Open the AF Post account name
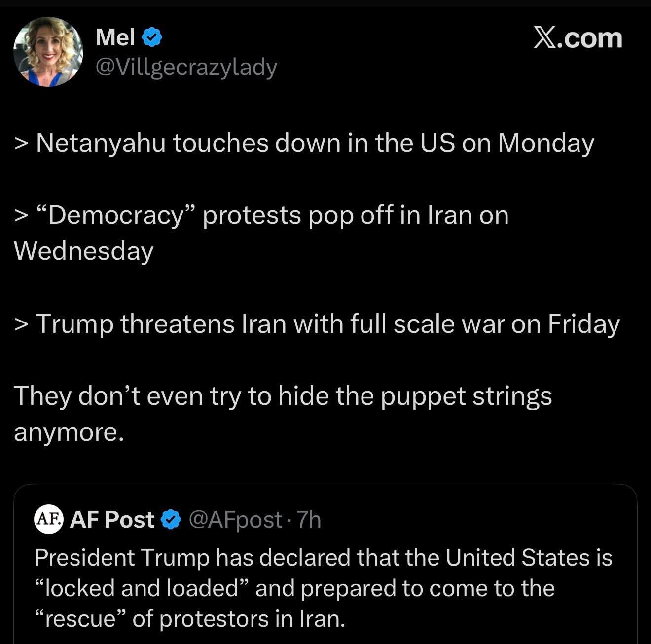Viewport: 651px width, 644px height. [112, 519]
